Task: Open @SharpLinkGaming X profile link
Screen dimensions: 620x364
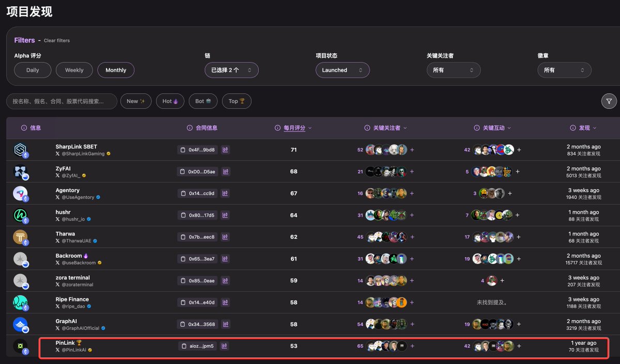Action: (x=83, y=154)
